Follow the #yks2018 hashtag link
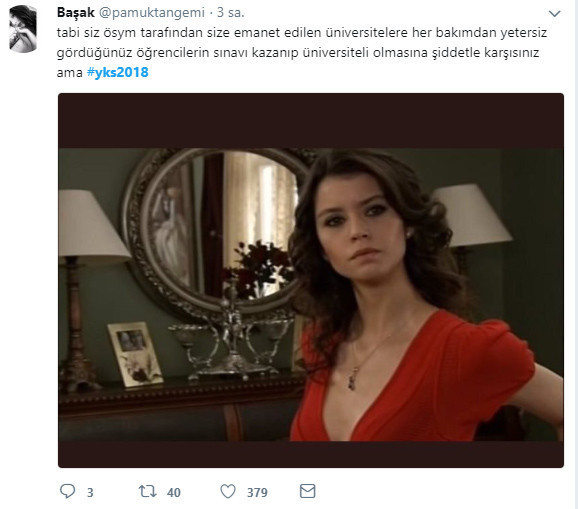 coord(118,72)
